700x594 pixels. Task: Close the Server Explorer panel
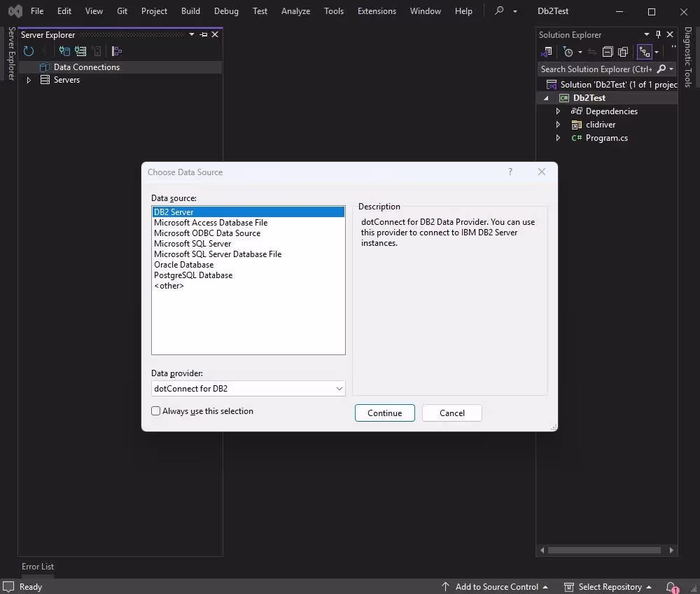[x=215, y=34]
